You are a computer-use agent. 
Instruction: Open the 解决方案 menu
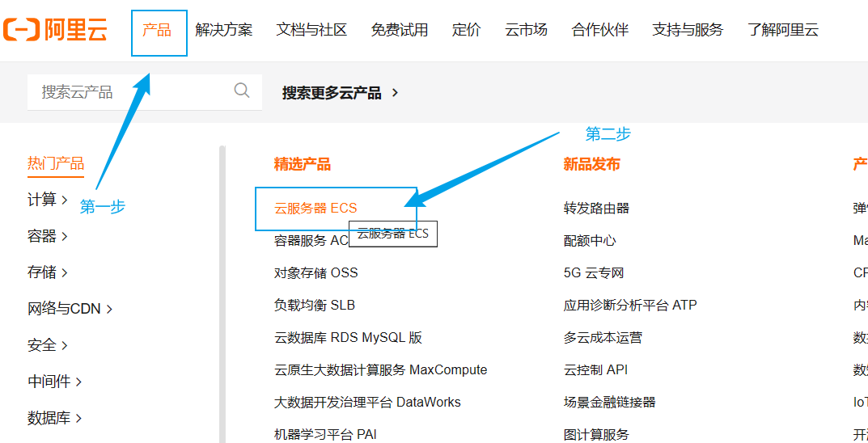(x=223, y=30)
